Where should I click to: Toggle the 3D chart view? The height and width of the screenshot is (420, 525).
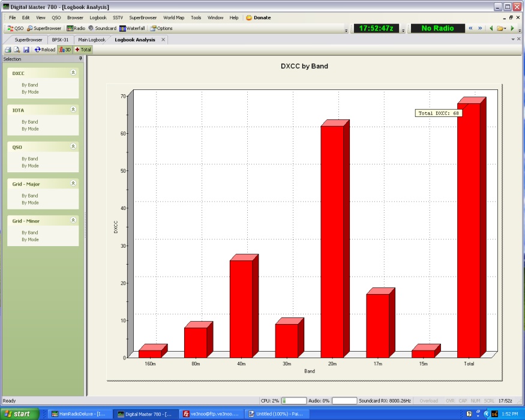coord(65,50)
